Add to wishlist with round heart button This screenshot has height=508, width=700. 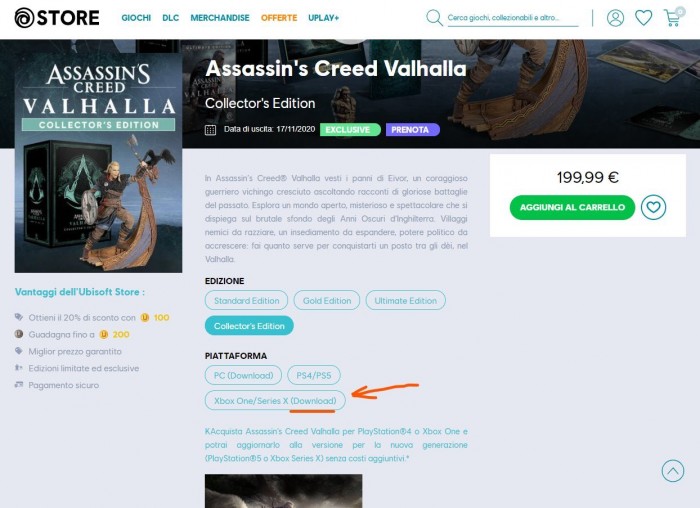point(654,207)
